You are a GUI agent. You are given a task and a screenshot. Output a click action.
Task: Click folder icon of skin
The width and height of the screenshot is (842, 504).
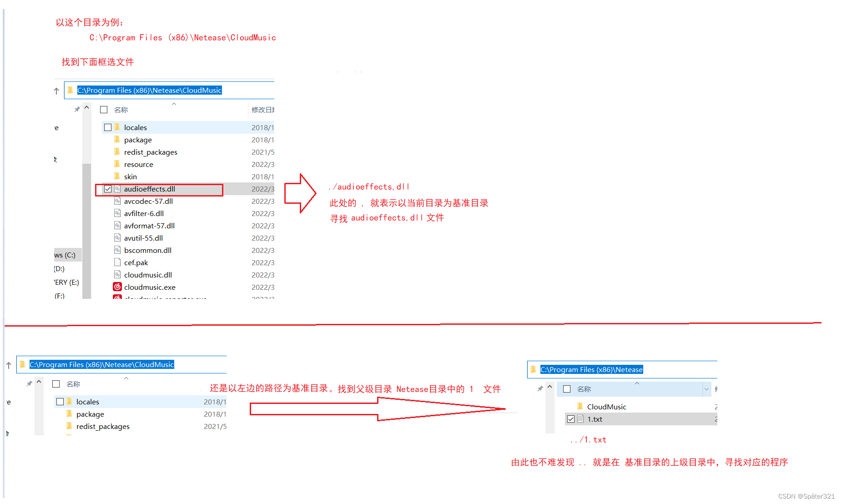pyautogui.click(x=117, y=176)
